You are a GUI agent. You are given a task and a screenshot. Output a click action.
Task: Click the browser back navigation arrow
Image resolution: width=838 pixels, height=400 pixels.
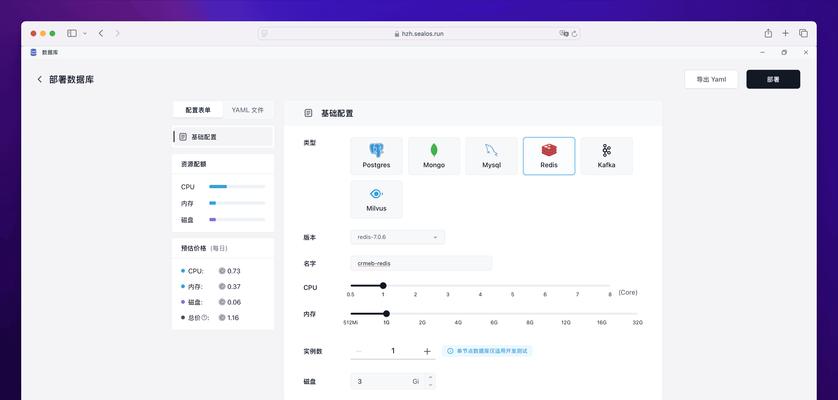pyautogui.click(x=101, y=33)
